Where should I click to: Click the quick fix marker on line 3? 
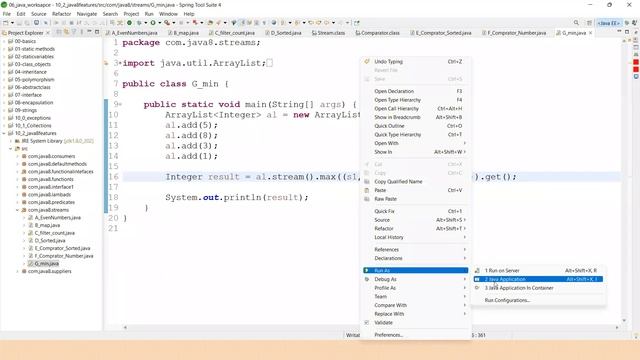[107, 63]
